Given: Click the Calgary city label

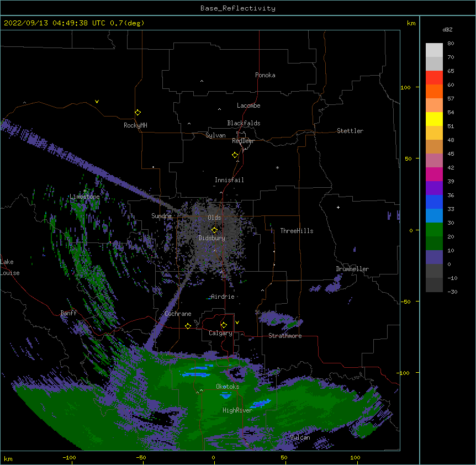Looking at the screenshot, I should click(x=220, y=333).
